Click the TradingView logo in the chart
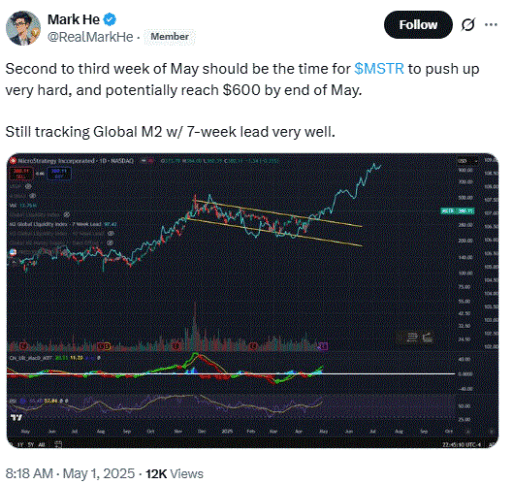 [x=17, y=417]
